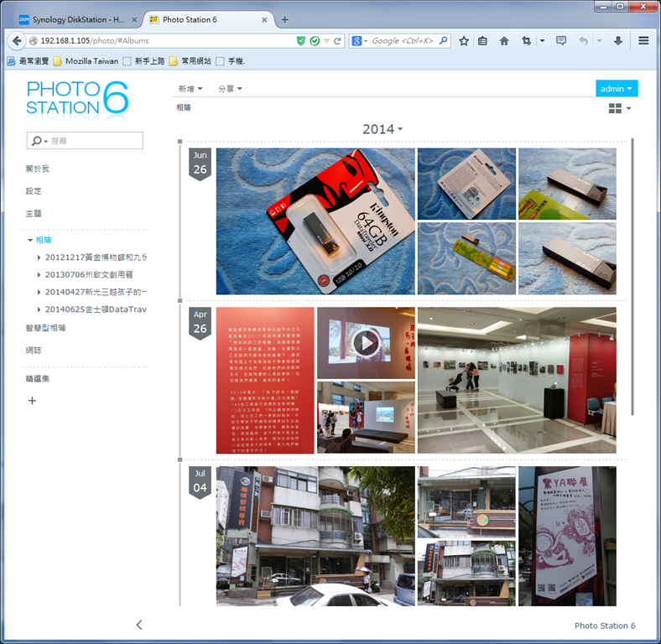
Task: Open the red text panel photo
Action: click(265, 380)
